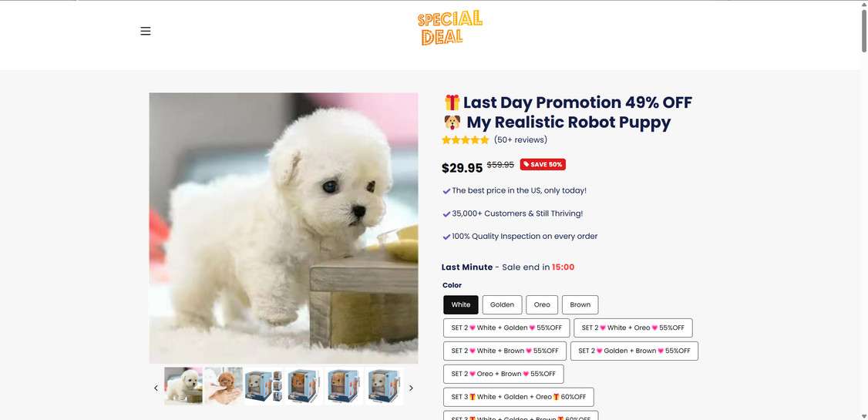Click the gift emoji in title

point(452,102)
